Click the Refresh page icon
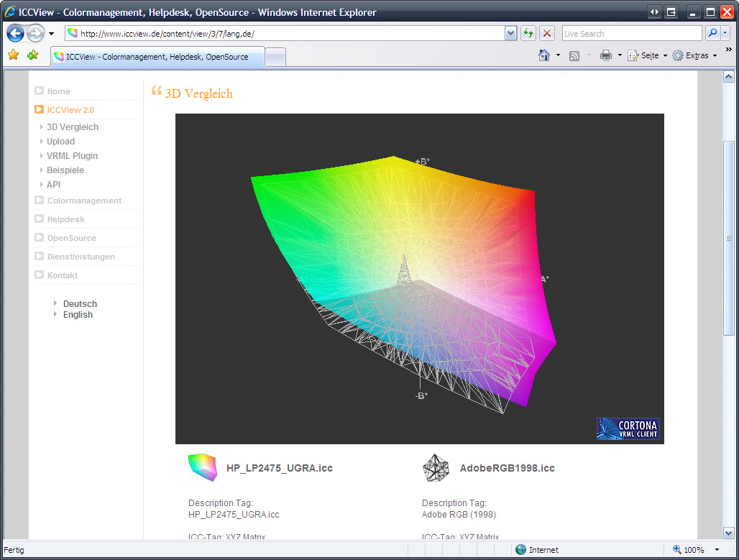Screen dimensions: 739x560 pos(529,33)
